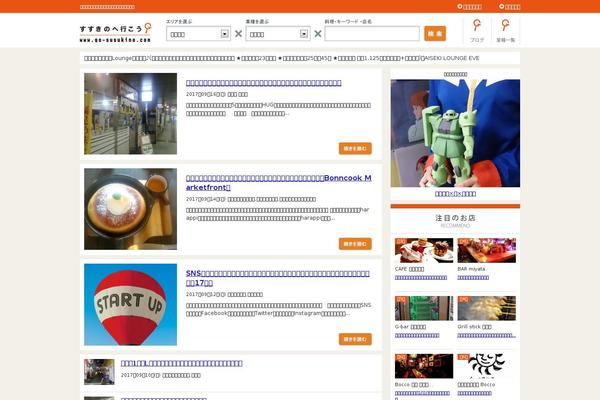Click the last link in the top orange bar
The width and height of the screenshot is (600, 400).
tap(510, 7)
